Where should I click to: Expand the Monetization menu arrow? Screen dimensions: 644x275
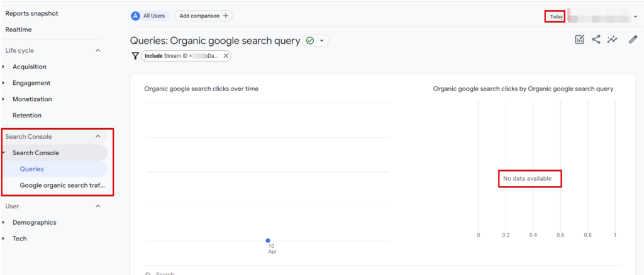(4, 99)
